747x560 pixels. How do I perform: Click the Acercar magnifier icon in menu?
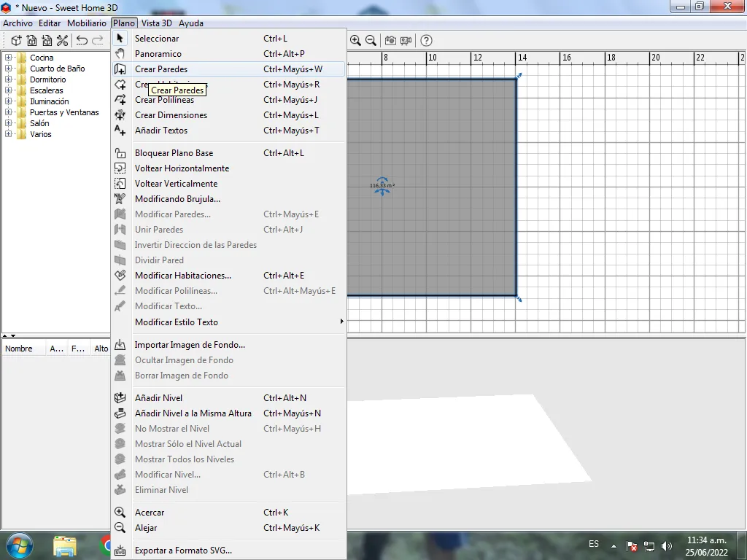coord(120,513)
